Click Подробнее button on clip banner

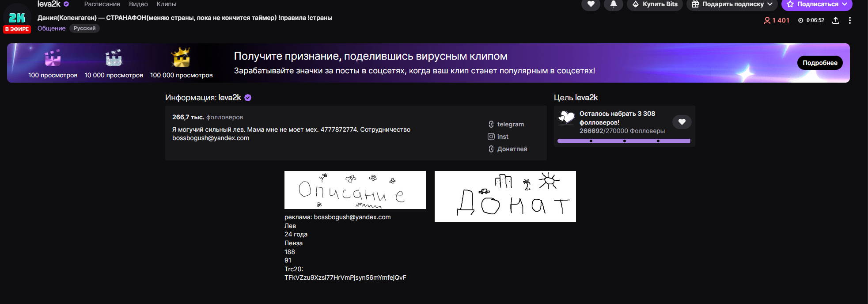pos(820,63)
